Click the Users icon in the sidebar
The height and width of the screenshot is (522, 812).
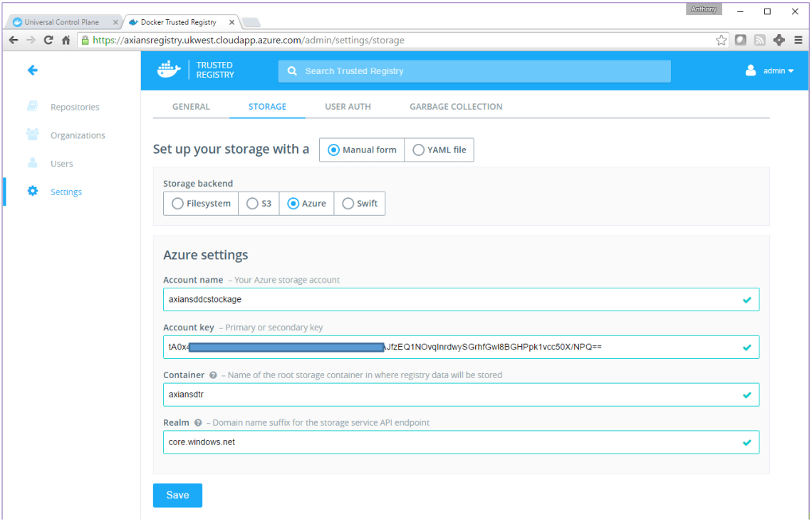[x=33, y=163]
